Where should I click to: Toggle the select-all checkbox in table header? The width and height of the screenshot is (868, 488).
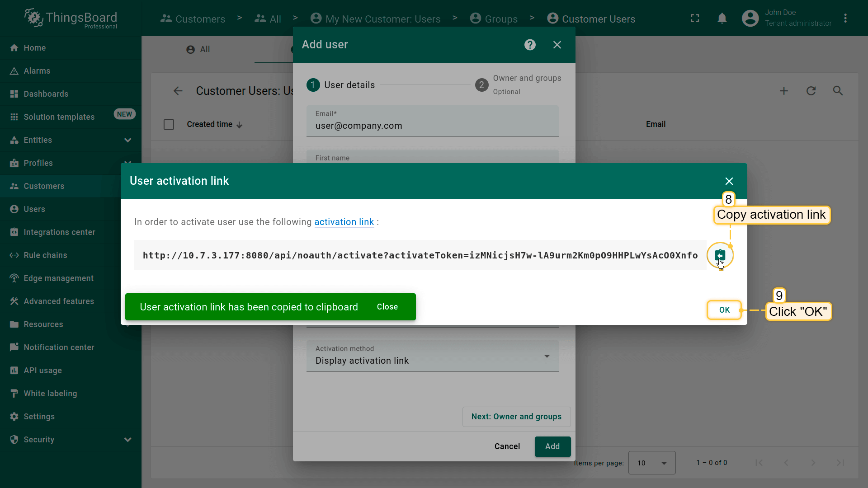pyautogui.click(x=169, y=124)
